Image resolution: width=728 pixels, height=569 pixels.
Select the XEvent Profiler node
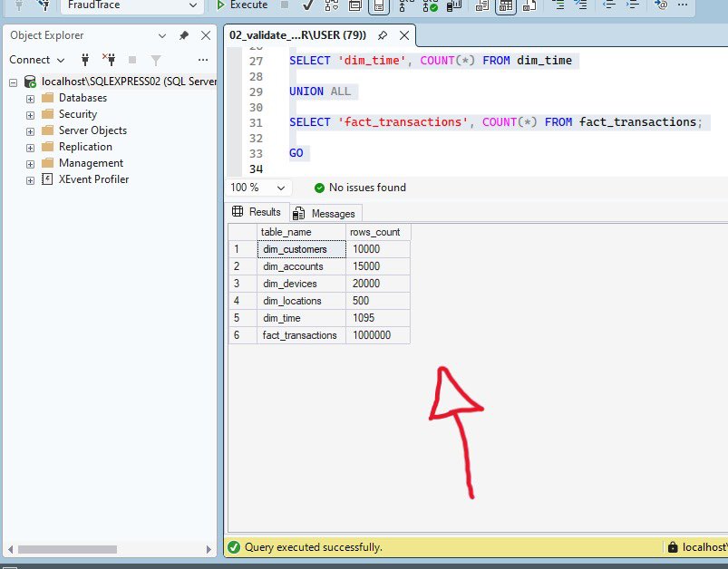coord(93,179)
